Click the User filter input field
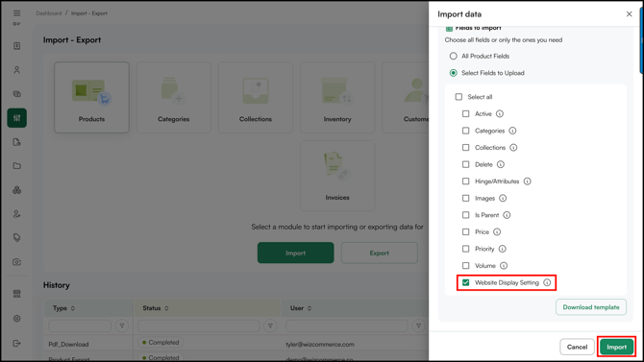Viewport: 644px width, 362px height. coord(347,326)
